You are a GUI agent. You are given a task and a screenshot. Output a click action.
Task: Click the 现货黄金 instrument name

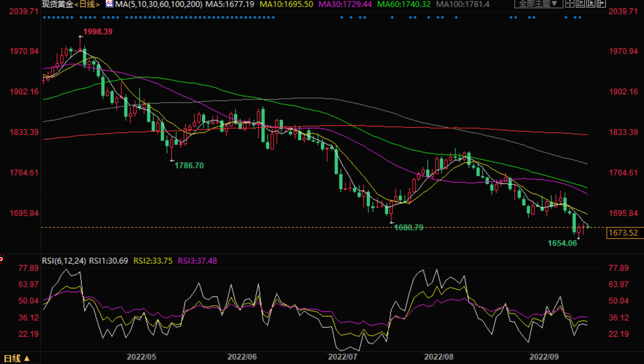pos(58,4)
